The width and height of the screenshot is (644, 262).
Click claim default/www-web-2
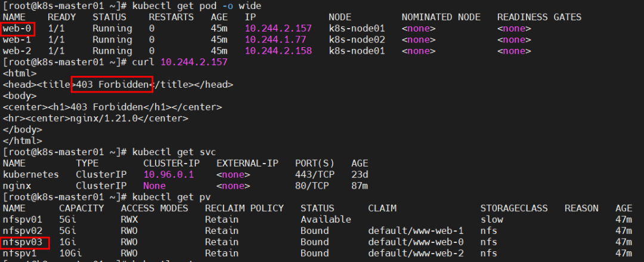416,253
